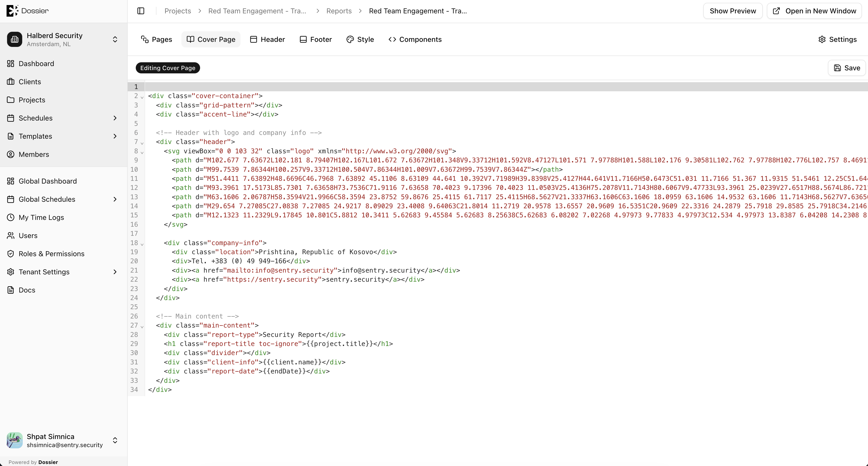Open user account menu chevron

click(115, 441)
